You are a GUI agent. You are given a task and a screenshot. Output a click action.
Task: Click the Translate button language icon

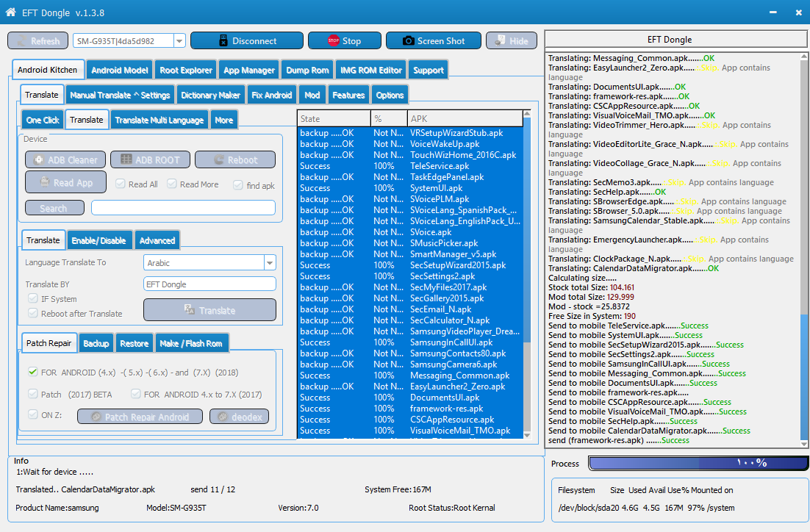click(190, 309)
